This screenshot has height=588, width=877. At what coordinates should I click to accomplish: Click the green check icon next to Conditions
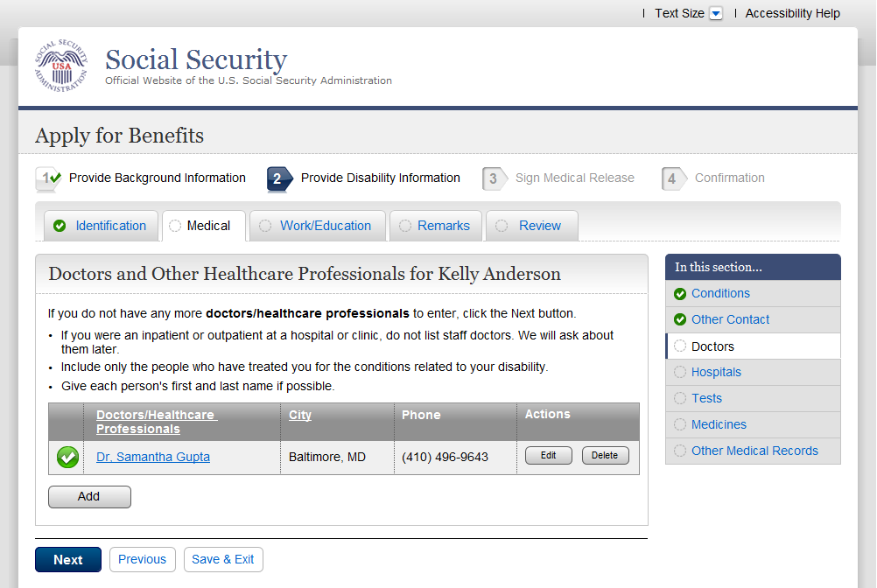pyautogui.click(x=680, y=294)
